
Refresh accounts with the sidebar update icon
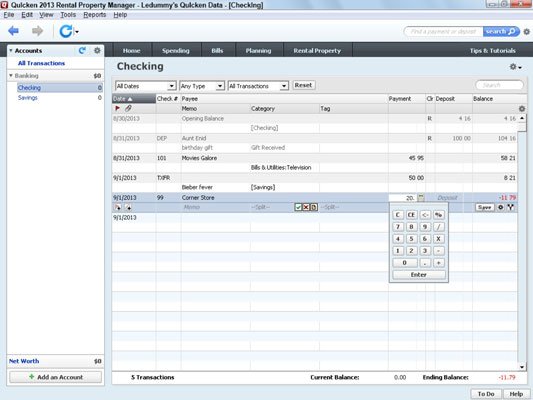(82, 51)
